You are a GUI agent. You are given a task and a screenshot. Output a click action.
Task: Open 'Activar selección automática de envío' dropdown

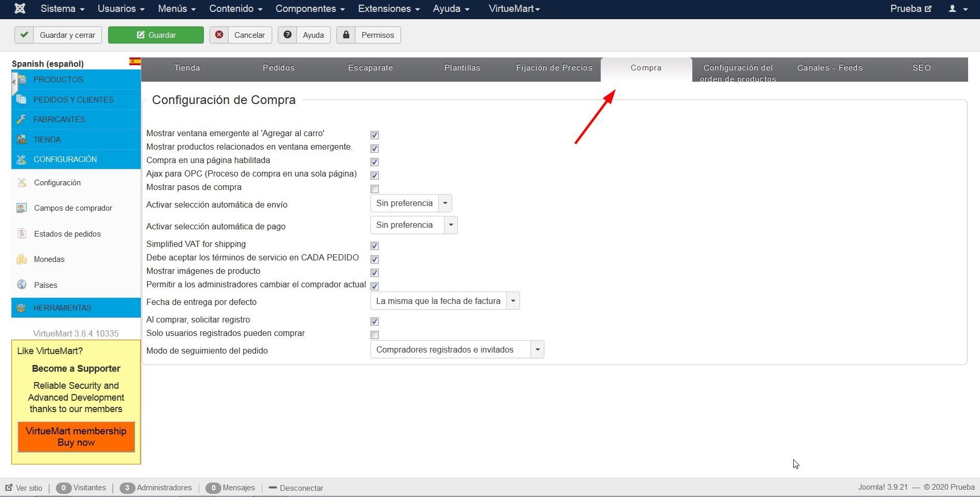[411, 203]
